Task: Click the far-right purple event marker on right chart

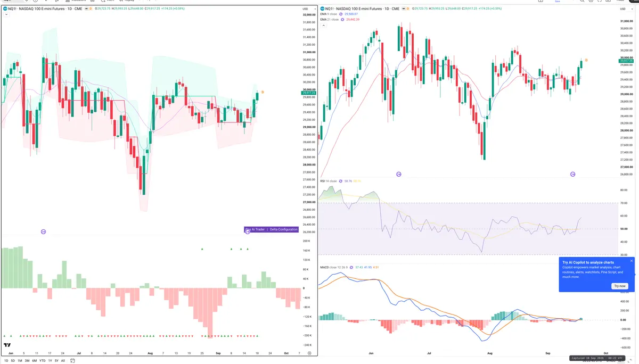Action: point(573,174)
